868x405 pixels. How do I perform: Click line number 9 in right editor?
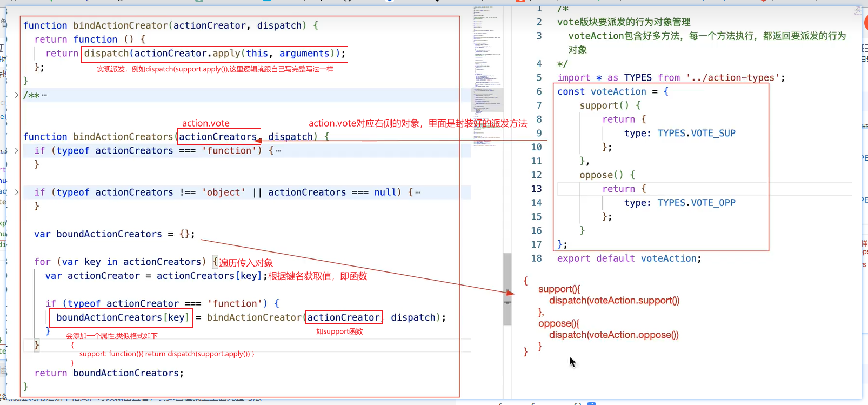[x=539, y=133]
